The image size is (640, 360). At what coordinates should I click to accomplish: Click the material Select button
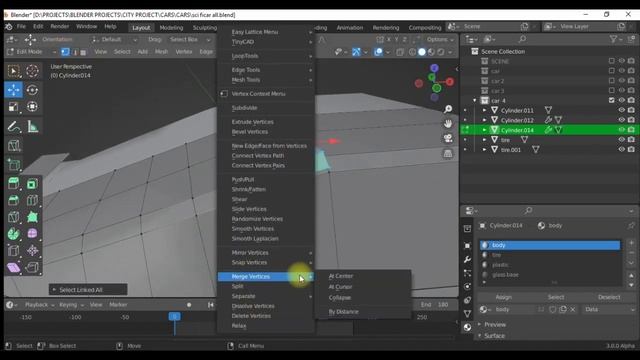pos(556,297)
